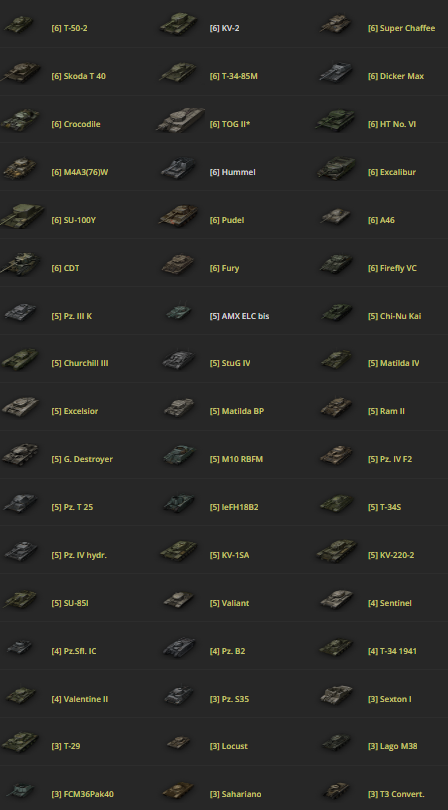Click the [4] Sentinel tank name
The height and width of the screenshot is (810, 448).
(x=389, y=603)
